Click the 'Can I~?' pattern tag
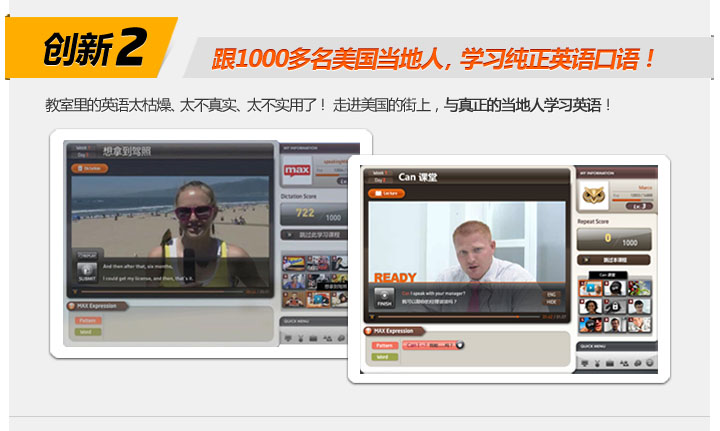 [x=433, y=345]
